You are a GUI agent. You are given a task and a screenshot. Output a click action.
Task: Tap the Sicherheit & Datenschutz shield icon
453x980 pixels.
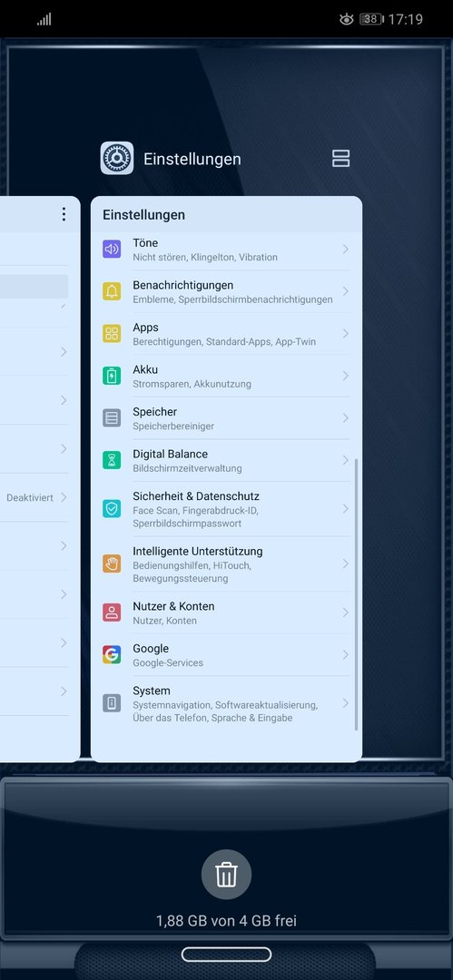pyautogui.click(x=112, y=509)
